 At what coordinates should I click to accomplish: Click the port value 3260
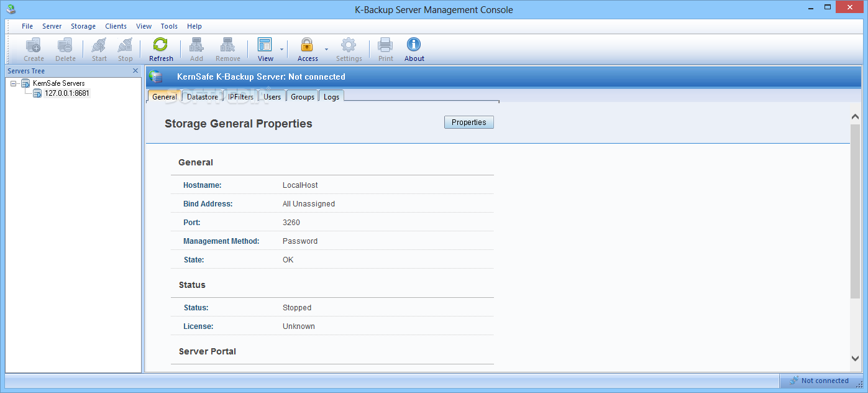click(x=291, y=223)
